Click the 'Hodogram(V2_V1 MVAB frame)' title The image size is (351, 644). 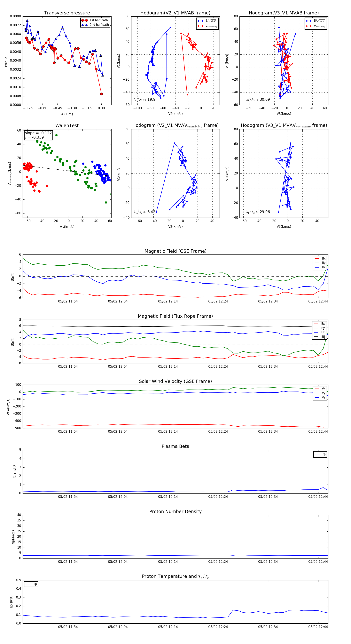(175, 13)
